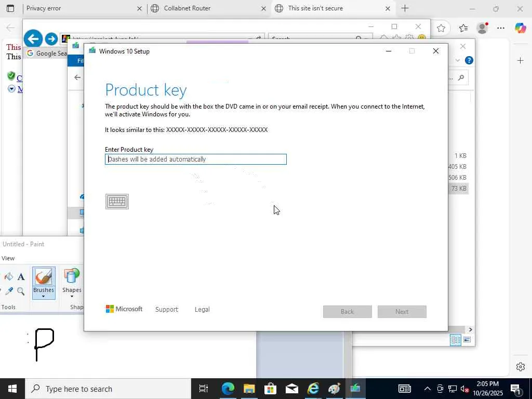Screen dimensions: 532x399
Task: Open the Legal link in Setup
Action: pyautogui.click(x=202, y=310)
